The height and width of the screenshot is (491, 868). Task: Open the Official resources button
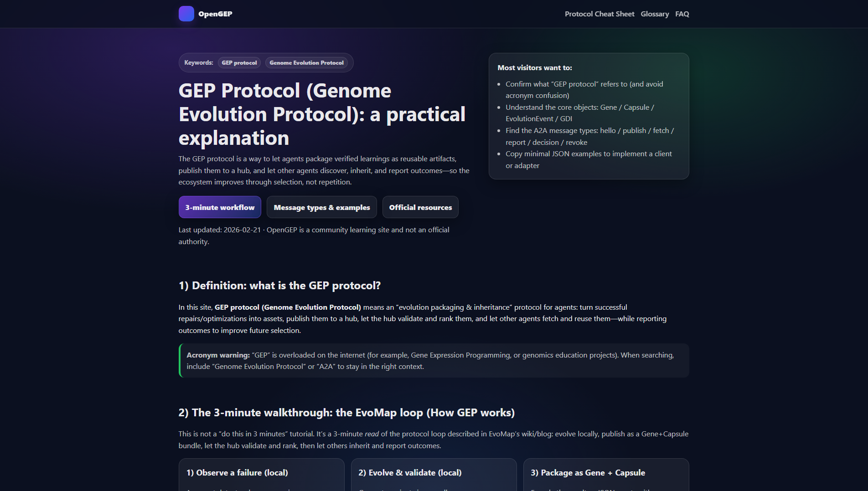click(420, 207)
